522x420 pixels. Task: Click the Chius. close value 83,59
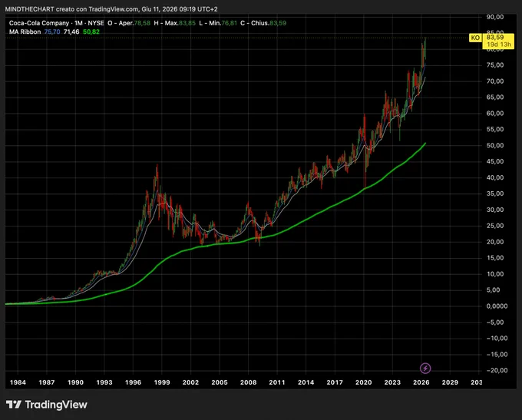click(278, 23)
